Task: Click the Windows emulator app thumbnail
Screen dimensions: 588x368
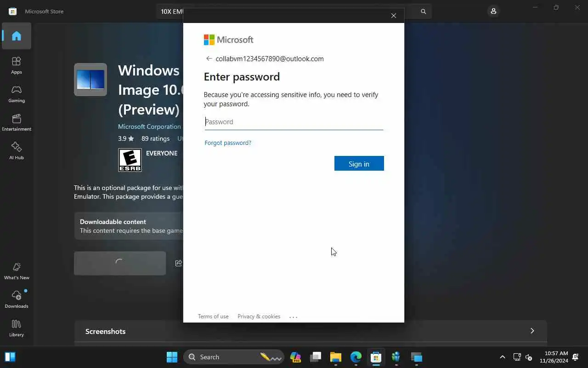Action: click(90, 80)
